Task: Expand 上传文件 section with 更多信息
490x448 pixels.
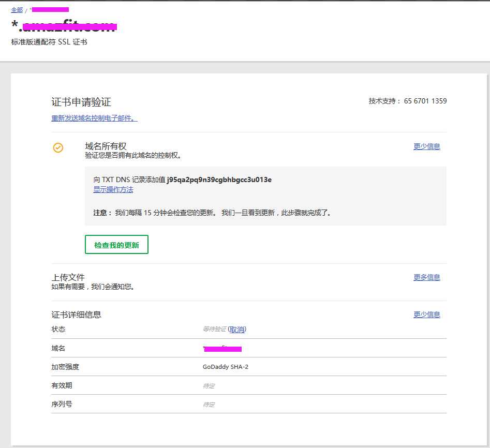Action: [426, 277]
